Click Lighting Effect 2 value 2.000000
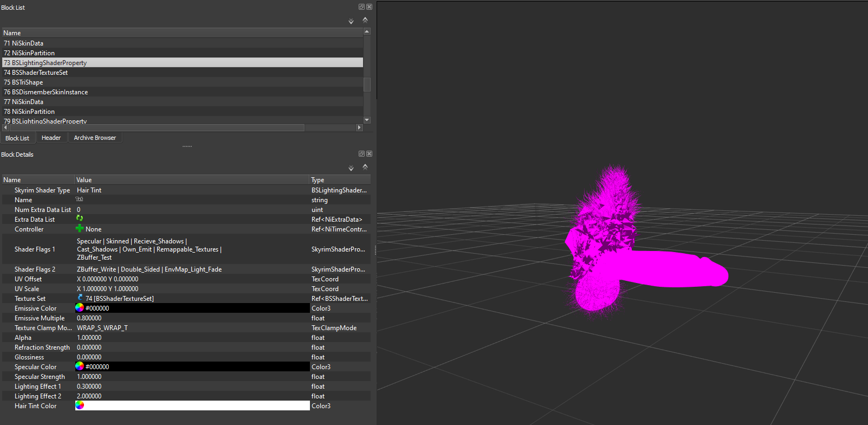 click(89, 396)
